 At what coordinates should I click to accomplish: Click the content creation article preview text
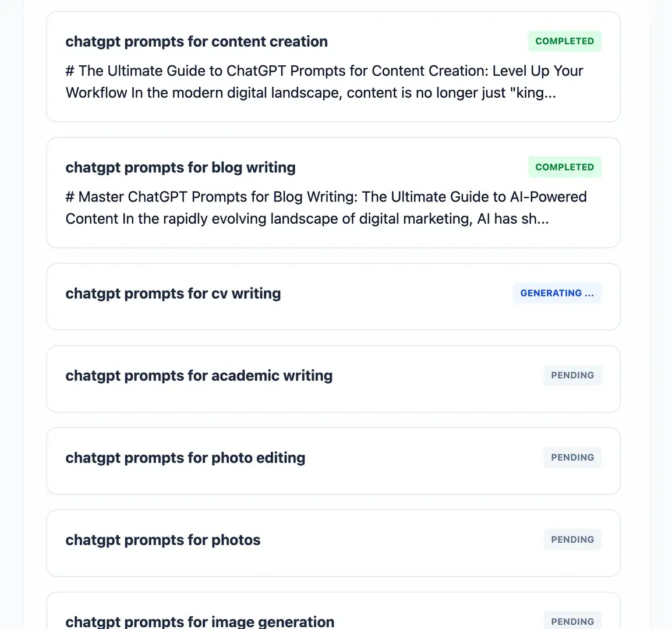click(x=324, y=82)
